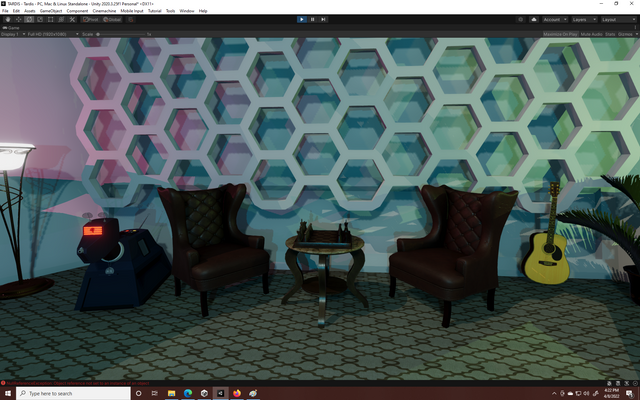Select the Move tool
The image size is (640, 400).
click(18, 19)
